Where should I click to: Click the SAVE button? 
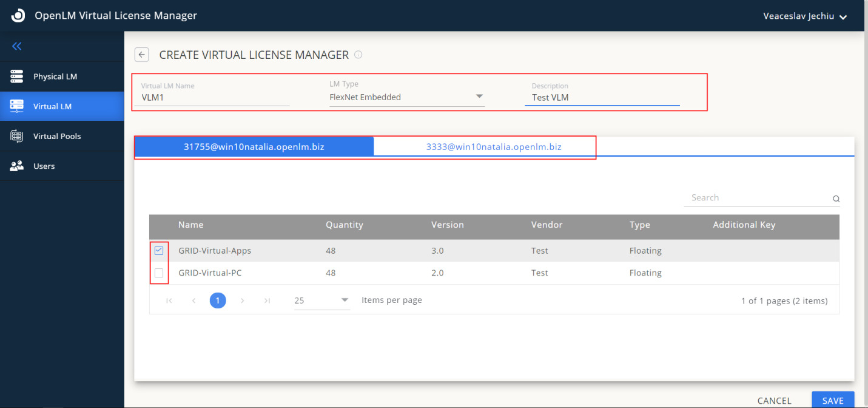pyautogui.click(x=832, y=400)
